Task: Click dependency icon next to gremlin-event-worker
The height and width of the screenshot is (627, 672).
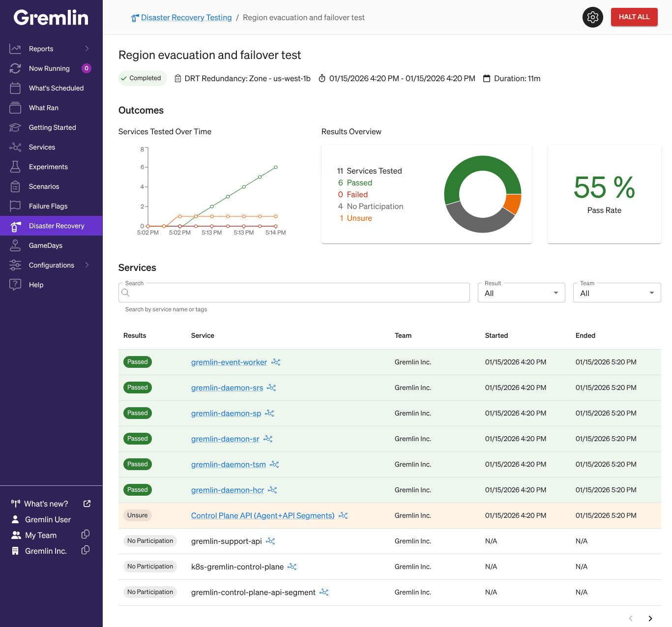Action: [276, 362]
